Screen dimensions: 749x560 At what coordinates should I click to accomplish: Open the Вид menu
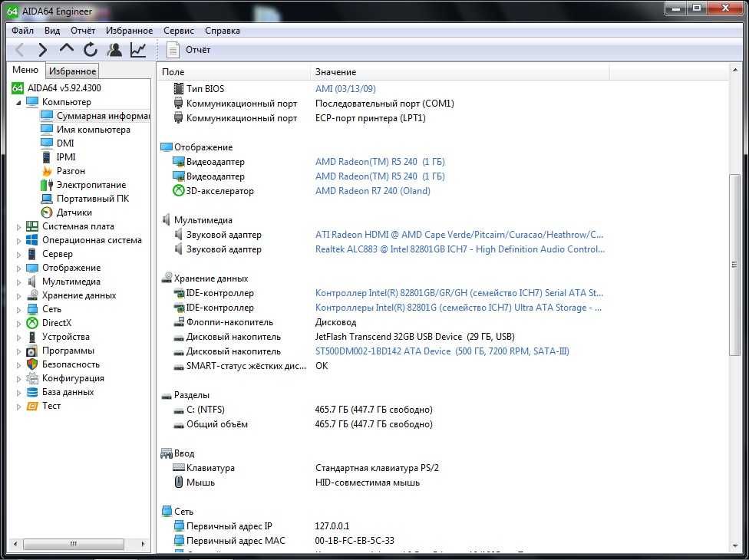[52, 31]
